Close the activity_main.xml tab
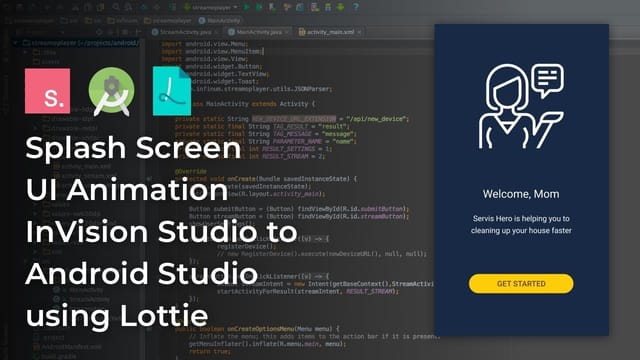The width and height of the screenshot is (640, 360). click(x=359, y=32)
